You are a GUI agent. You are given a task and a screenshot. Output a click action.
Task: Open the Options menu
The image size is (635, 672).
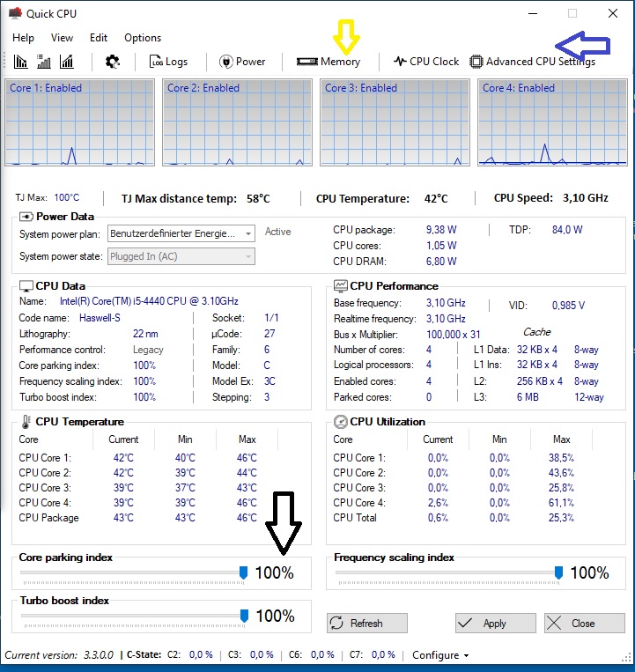(x=143, y=38)
